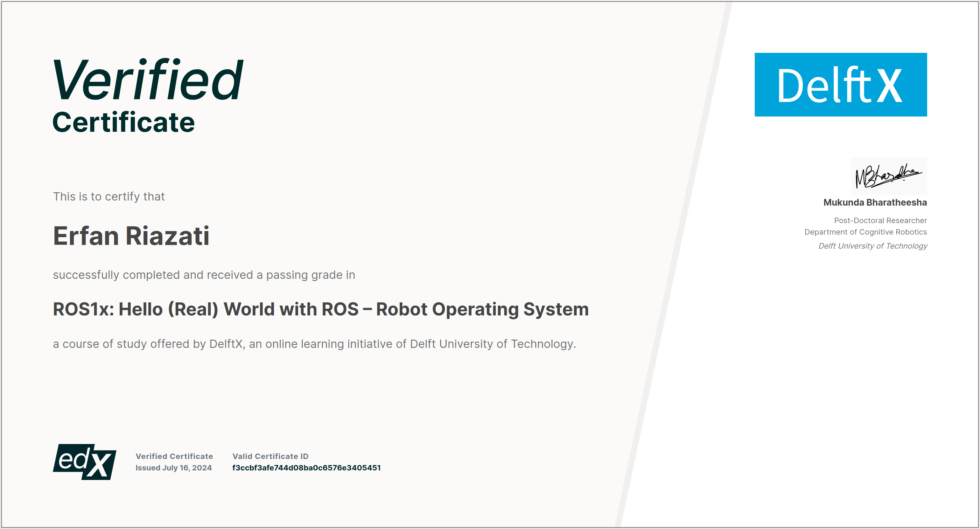Select the 'Certificate' heading word
This screenshot has width=980, height=529.
point(124,122)
